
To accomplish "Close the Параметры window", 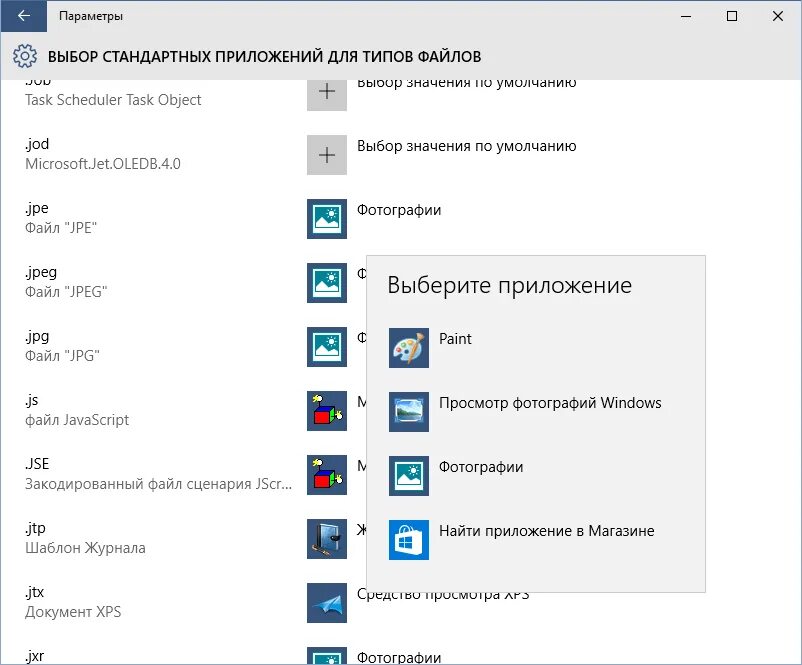I will pyautogui.click(x=778, y=16).
